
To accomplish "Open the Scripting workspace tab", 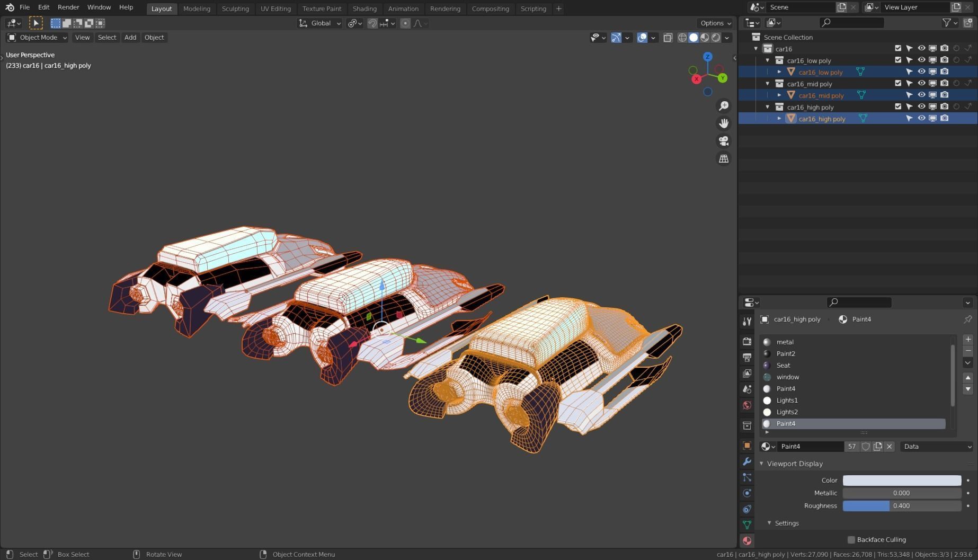I will (533, 8).
